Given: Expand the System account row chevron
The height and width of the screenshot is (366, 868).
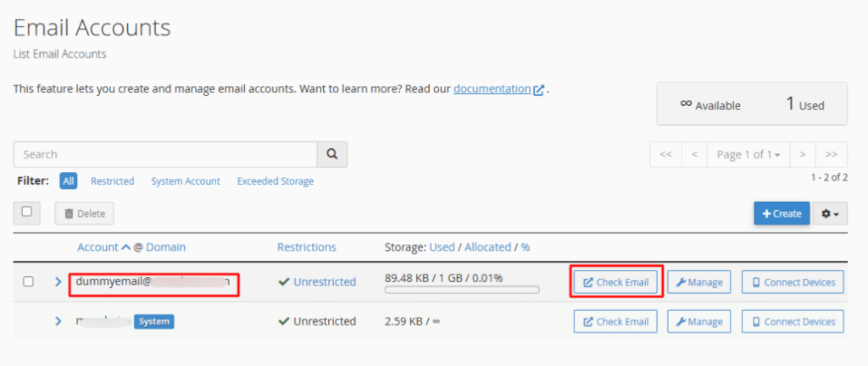Looking at the screenshot, I should [58, 322].
